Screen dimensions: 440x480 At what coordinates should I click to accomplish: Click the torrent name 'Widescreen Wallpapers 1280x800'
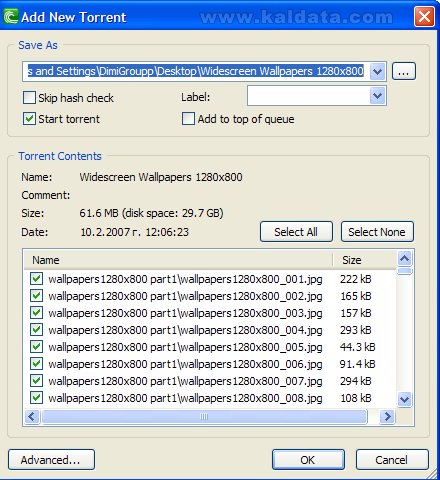tap(161, 177)
